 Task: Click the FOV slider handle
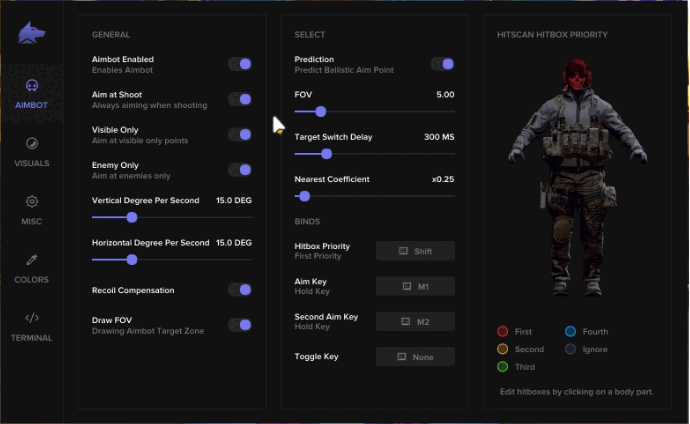click(321, 112)
